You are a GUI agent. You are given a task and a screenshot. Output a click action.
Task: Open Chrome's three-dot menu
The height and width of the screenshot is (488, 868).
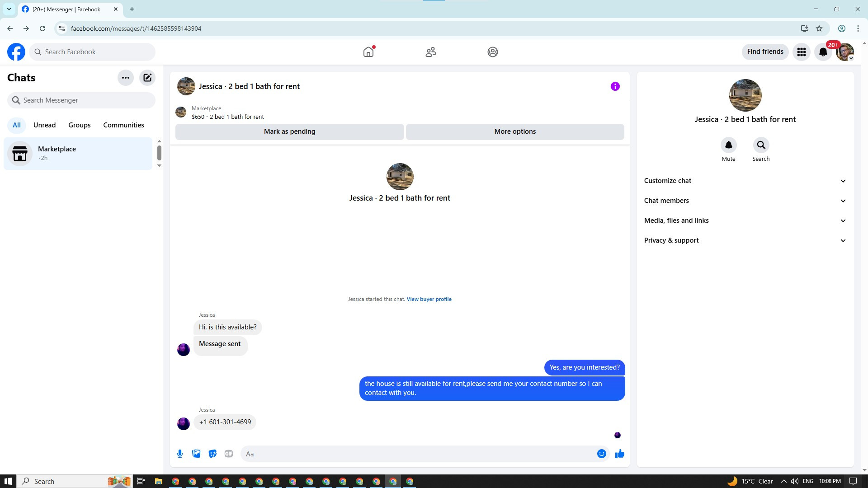tap(858, 28)
